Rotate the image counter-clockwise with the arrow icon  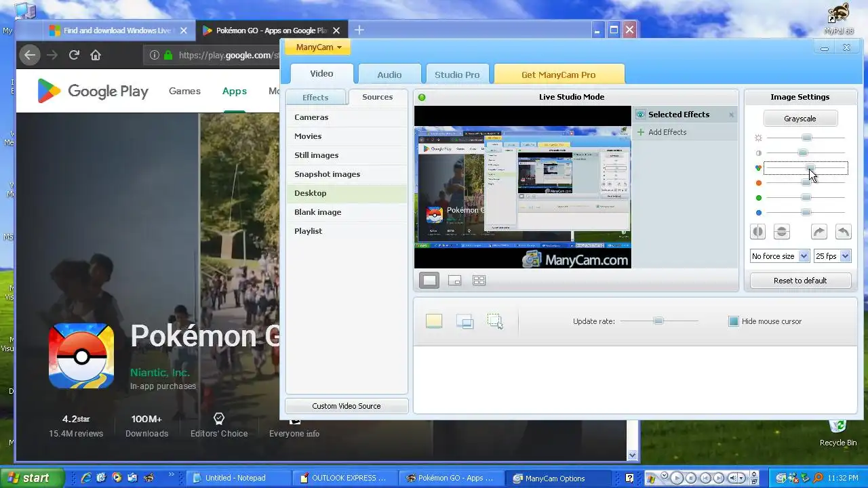click(843, 232)
